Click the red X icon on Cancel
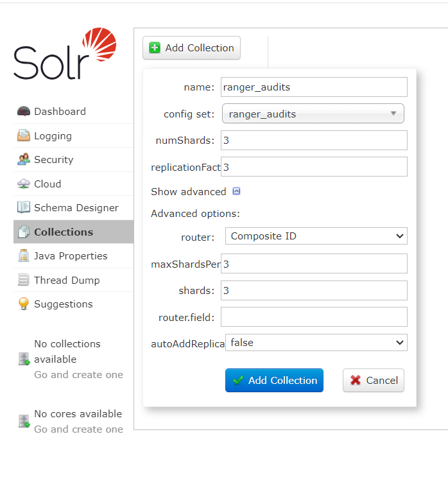The image size is (448, 484). pos(356,380)
